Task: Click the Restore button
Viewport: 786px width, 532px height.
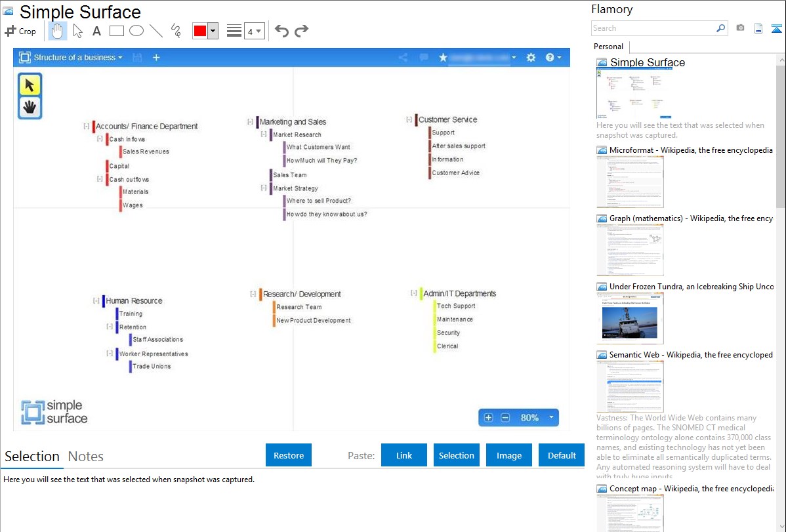Action: click(x=289, y=455)
